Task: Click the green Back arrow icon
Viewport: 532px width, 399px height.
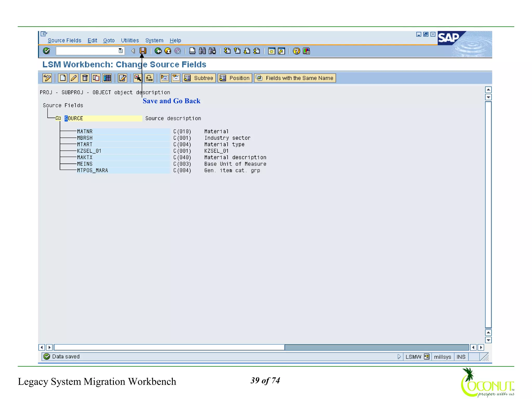Action: point(158,51)
